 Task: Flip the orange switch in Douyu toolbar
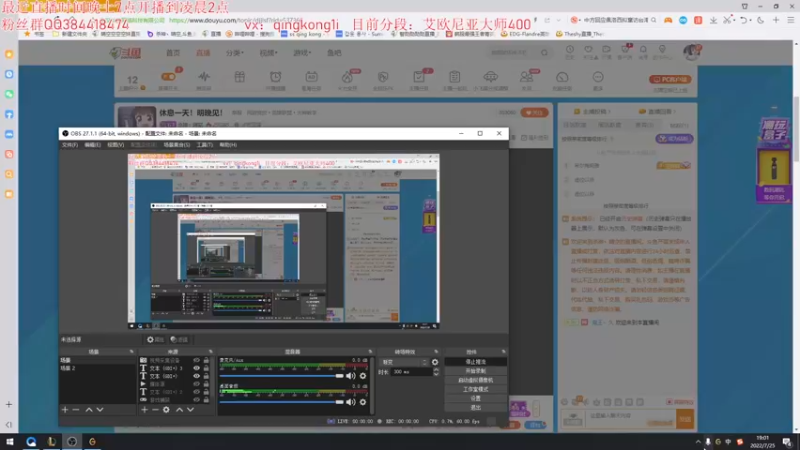click(168, 77)
